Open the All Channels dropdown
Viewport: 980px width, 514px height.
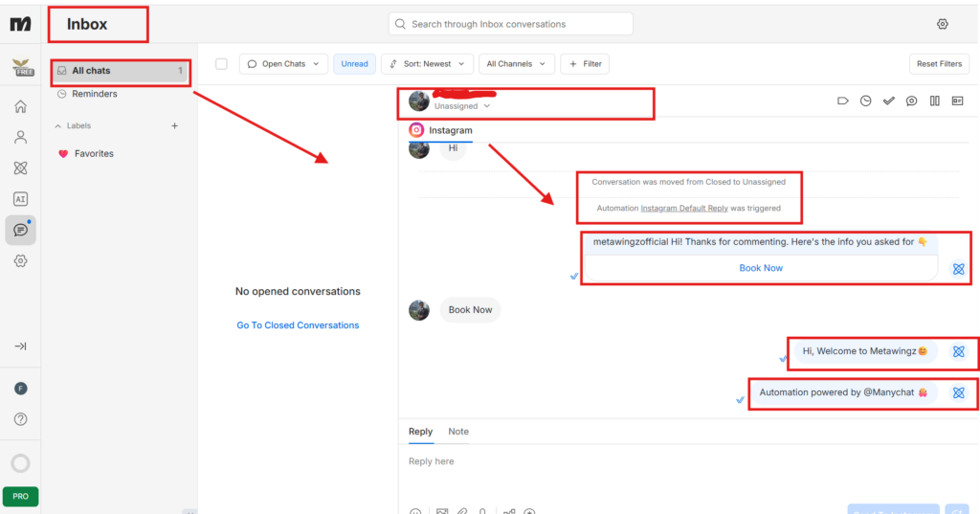coord(516,64)
